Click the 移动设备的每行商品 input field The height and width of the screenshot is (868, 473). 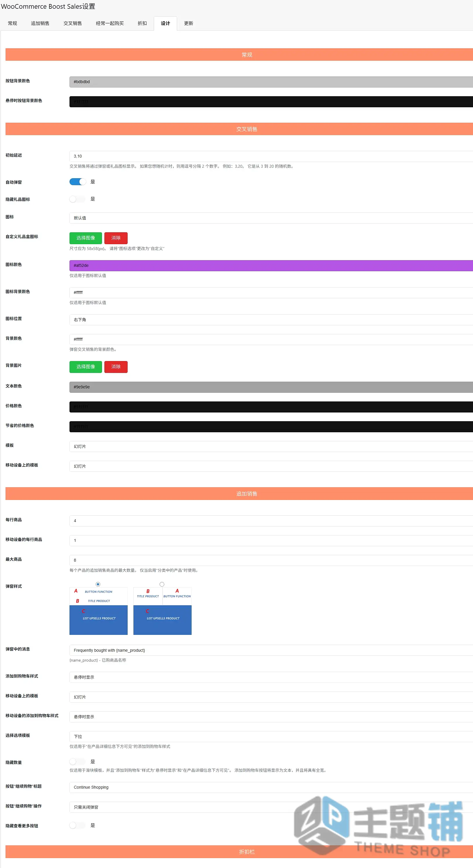click(271, 541)
